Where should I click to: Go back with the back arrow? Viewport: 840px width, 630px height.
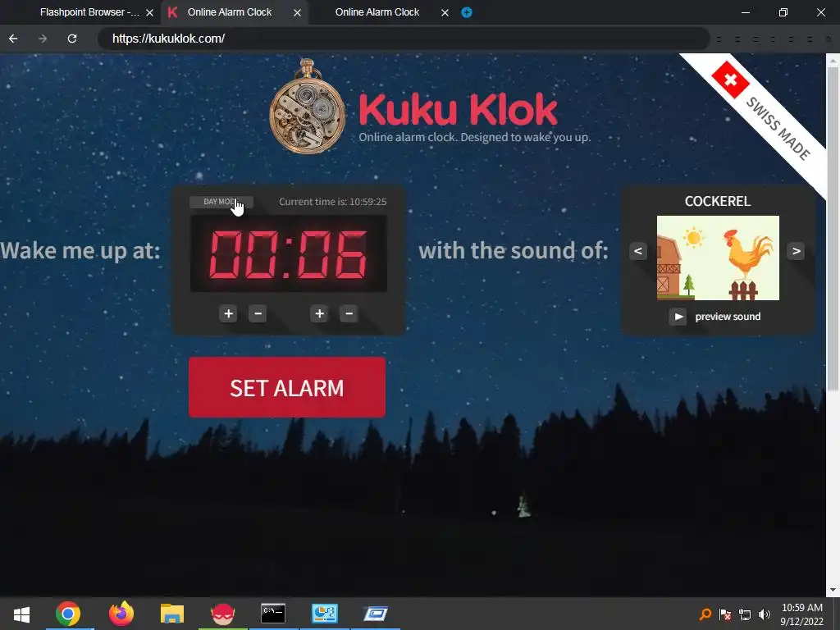(13, 39)
